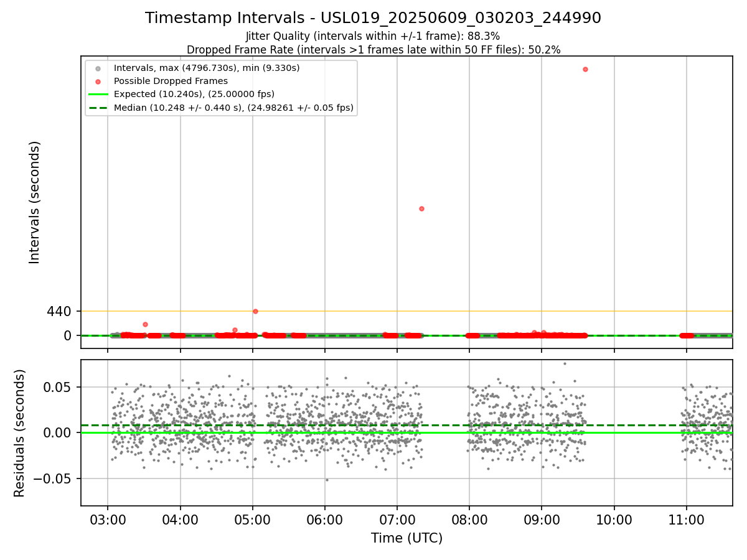The height and width of the screenshot is (560, 747).
Task: Click the Dropped Frame Rate 50.2% subtitle line
Action: (374, 50)
